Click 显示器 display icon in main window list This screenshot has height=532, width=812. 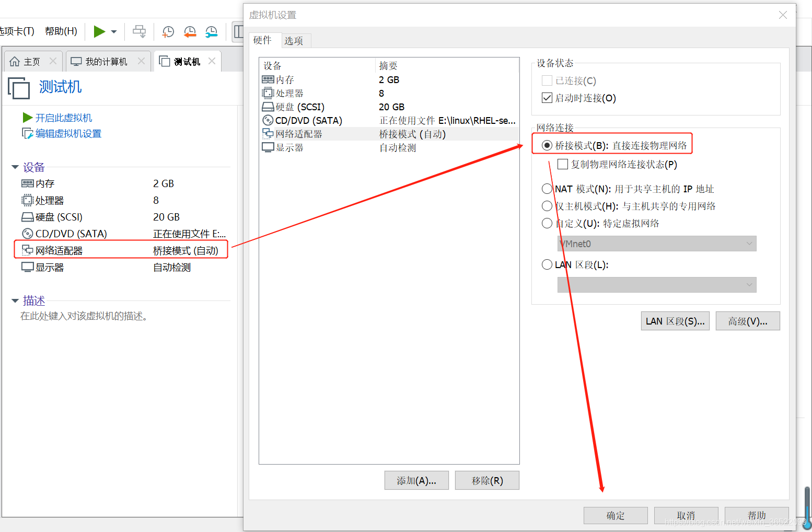click(27, 267)
